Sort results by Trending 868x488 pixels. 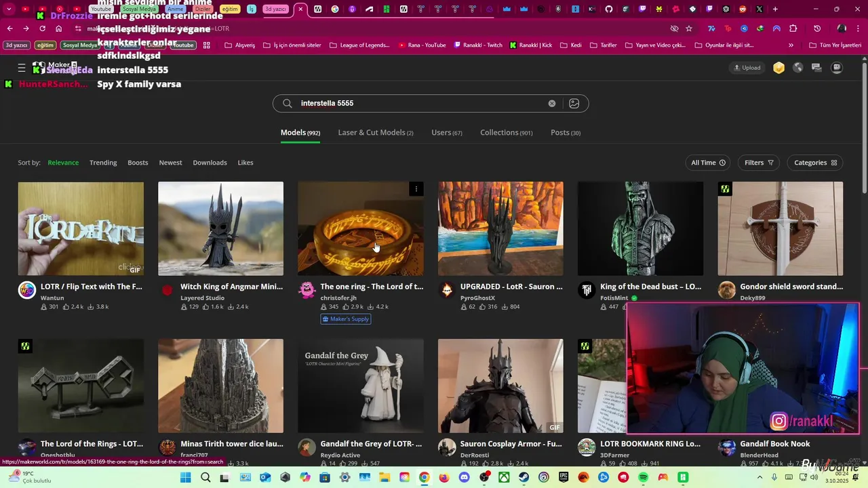coord(103,163)
